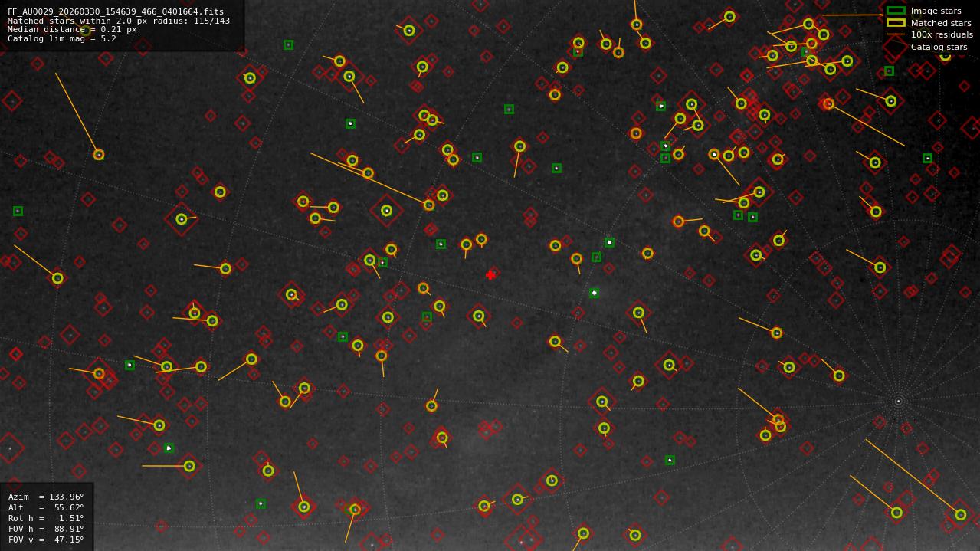Click the 'Image stars' legend label
This screenshot has width=980, height=551.
(936, 11)
